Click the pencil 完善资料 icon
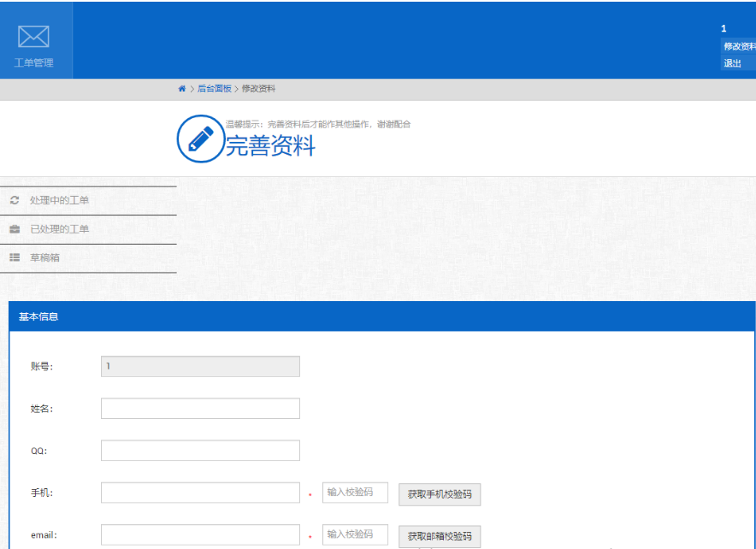This screenshot has width=756, height=549. [201, 139]
